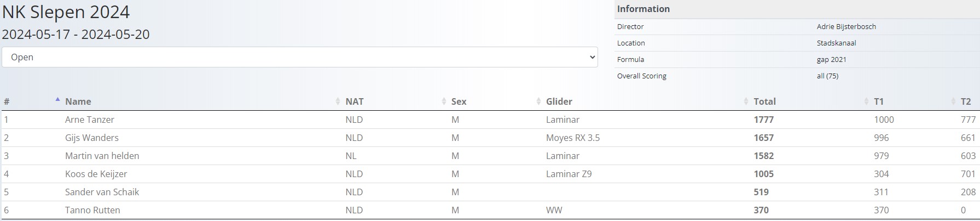Image resolution: width=980 pixels, height=221 pixels.
Task: Click Martin van helden's row
Action: [x=102, y=156]
